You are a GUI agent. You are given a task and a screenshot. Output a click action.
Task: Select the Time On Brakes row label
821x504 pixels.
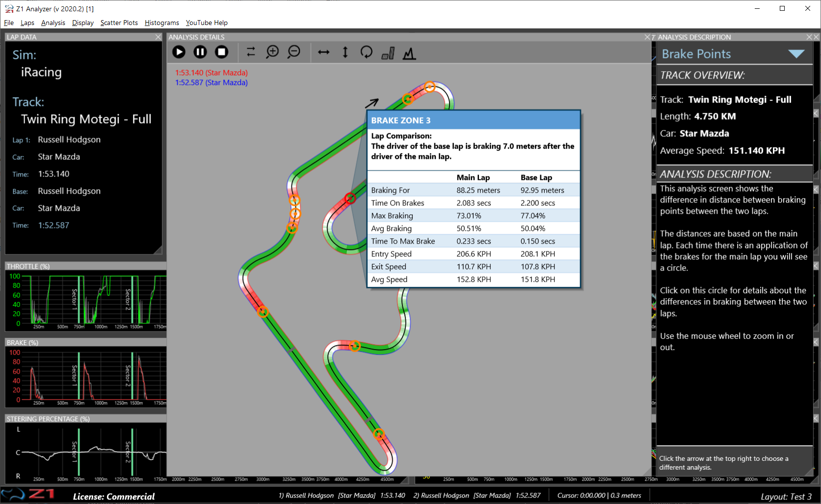[397, 203]
